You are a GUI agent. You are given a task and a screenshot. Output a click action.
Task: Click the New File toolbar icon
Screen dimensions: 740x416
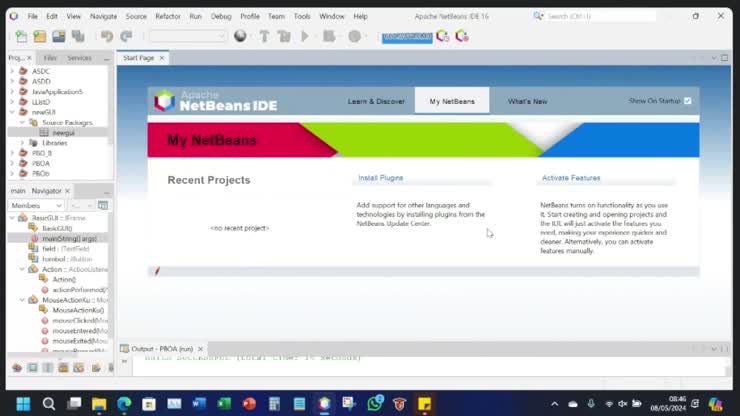(21, 36)
